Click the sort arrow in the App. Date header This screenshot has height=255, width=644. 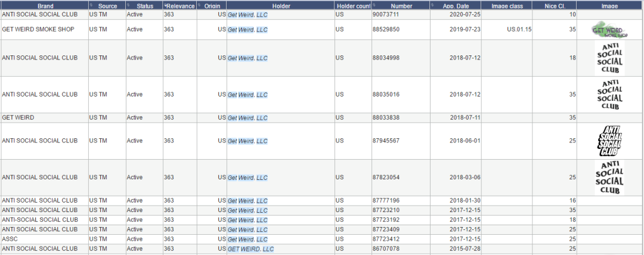click(432, 5)
